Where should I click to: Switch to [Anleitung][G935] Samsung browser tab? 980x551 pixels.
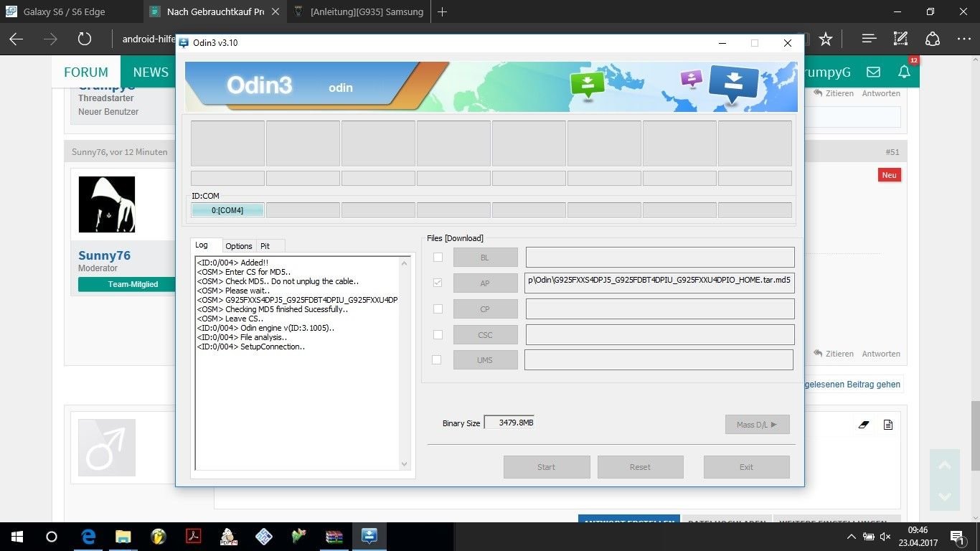(358, 11)
